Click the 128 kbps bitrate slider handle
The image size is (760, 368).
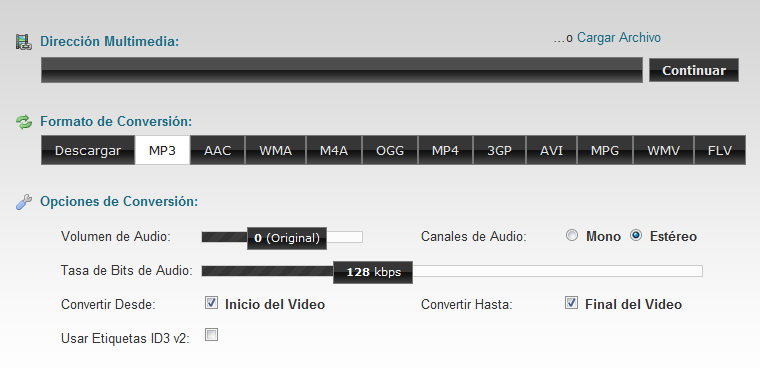click(373, 272)
